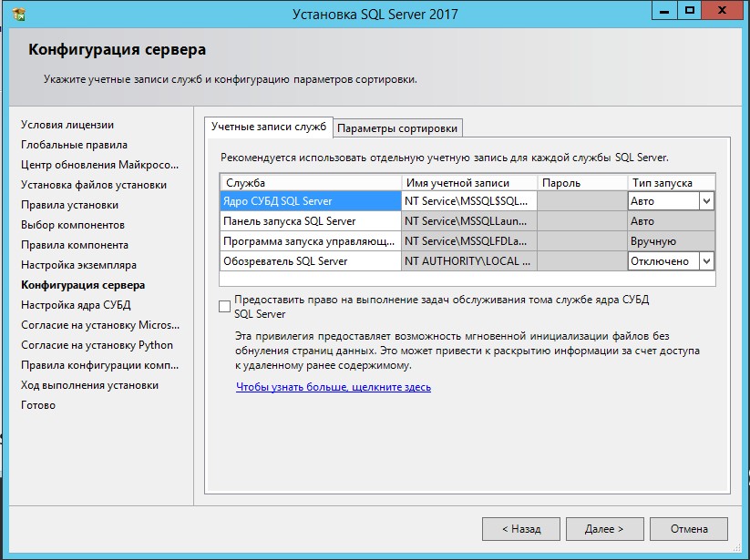
Task: Click the Далее button
Action: [x=604, y=528]
